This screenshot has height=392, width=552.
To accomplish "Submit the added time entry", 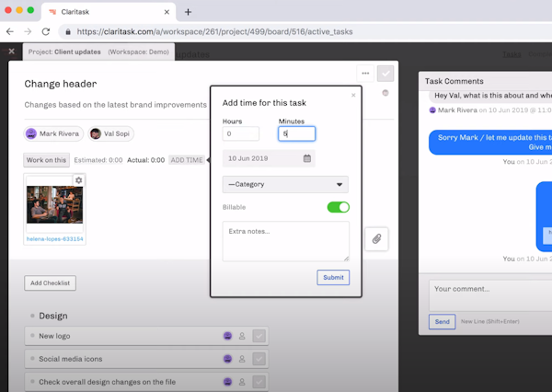I will (333, 278).
